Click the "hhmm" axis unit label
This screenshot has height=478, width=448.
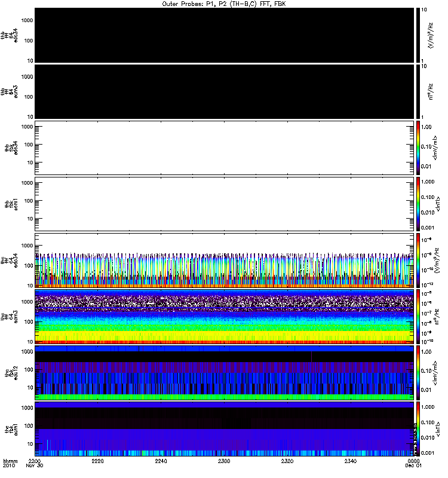10,461
